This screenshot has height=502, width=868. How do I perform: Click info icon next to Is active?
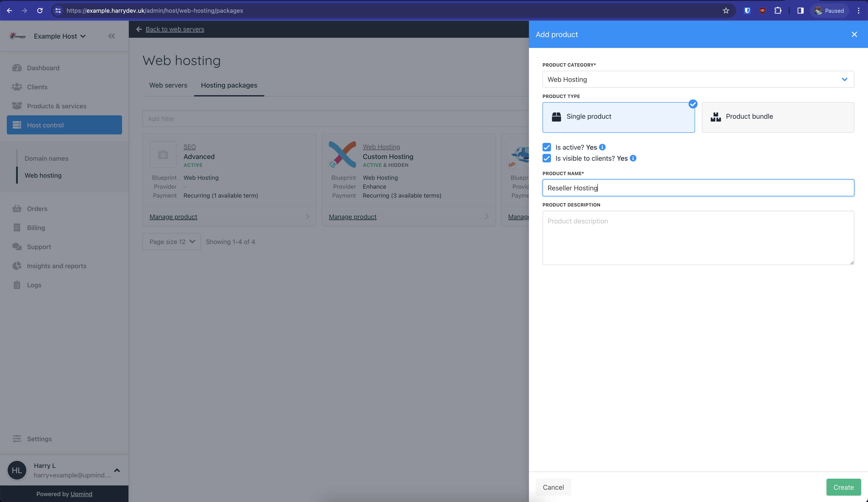[602, 147]
